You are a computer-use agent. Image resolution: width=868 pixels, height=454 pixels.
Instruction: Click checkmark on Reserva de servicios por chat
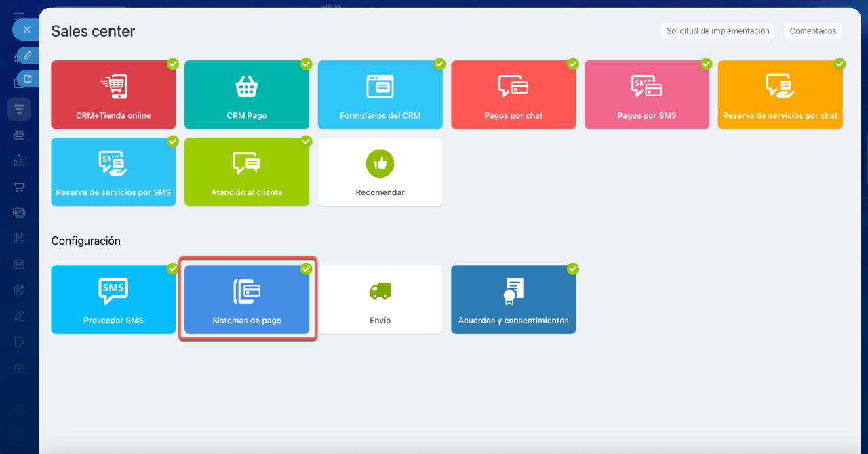(x=840, y=64)
